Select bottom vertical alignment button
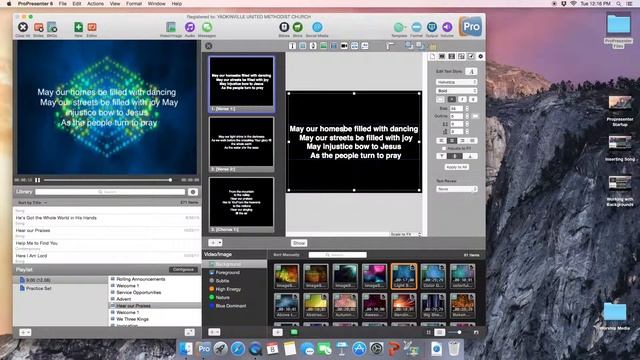The width and height of the screenshot is (640, 360). (470, 156)
